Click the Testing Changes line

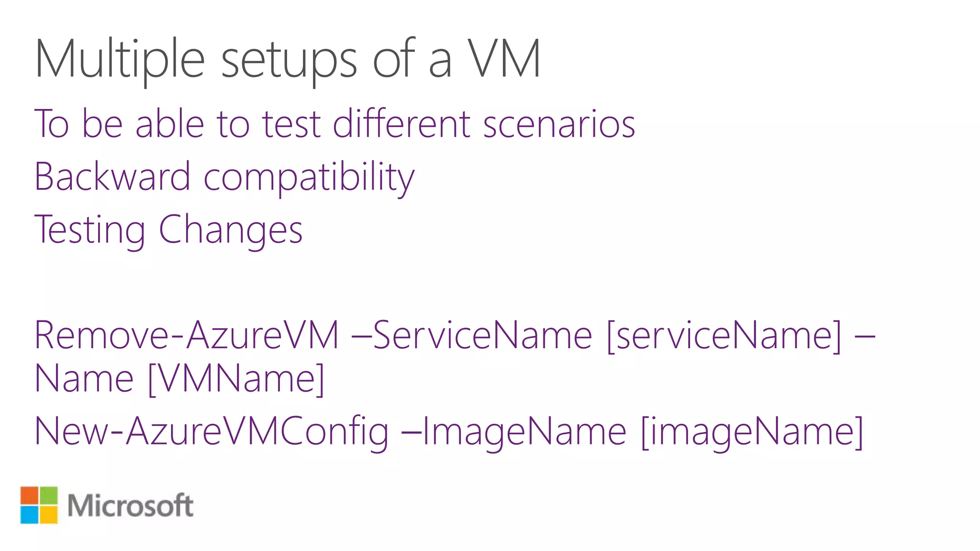[168, 231]
